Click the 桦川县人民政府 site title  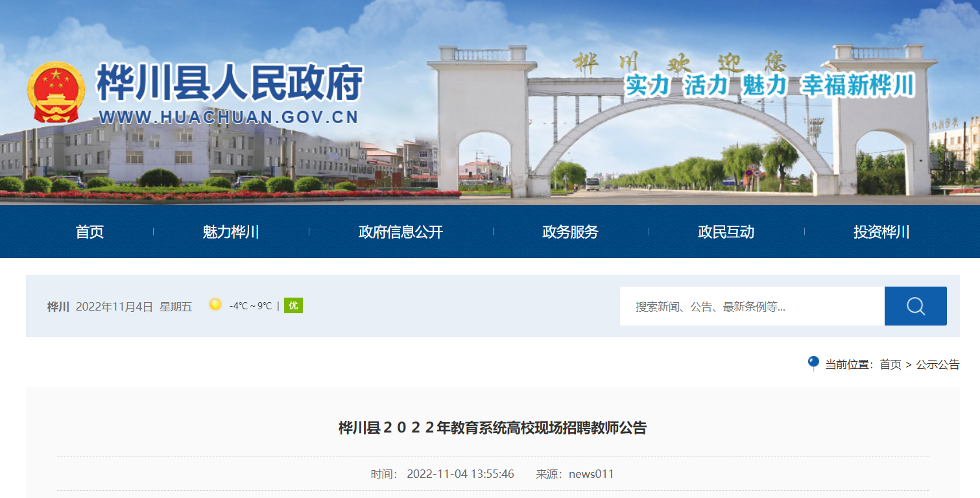click(230, 84)
